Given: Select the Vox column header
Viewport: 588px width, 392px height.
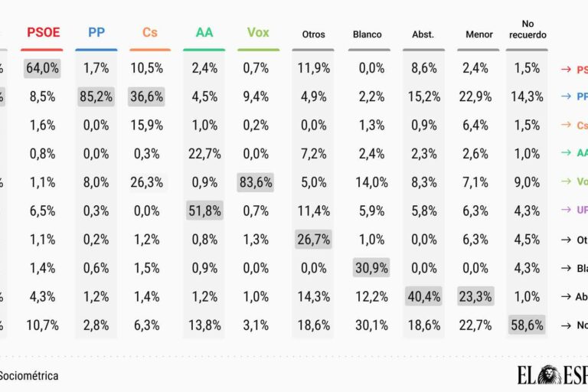Looking at the screenshot, I should [x=258, y=33].
